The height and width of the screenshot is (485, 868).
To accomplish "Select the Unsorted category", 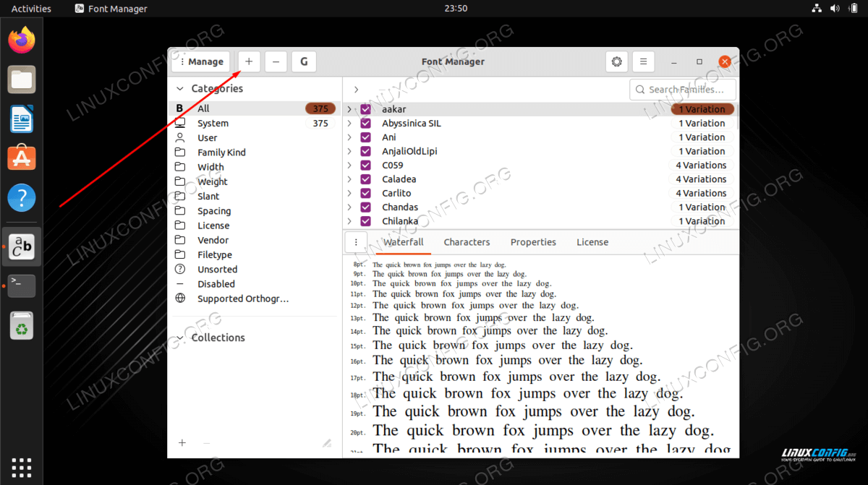I will [254, 270].
